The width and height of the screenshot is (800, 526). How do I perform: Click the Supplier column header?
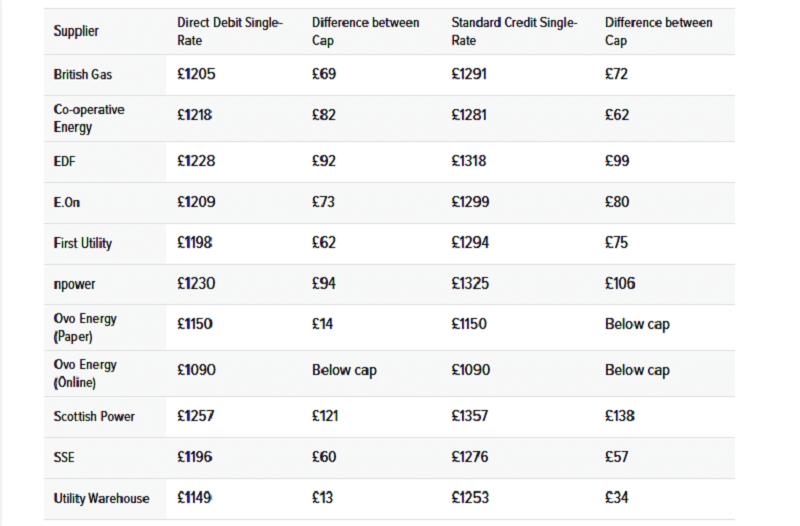click(76, 31)
